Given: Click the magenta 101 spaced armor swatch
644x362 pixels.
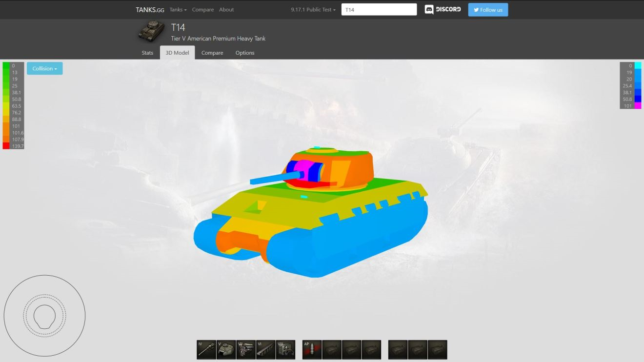Looking at the screenshot, I should coord(638,106).
